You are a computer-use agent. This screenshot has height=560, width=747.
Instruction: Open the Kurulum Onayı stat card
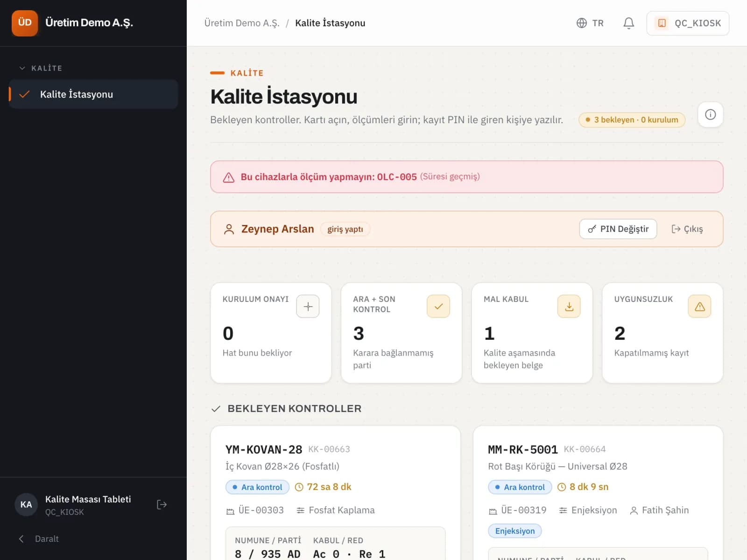pyautogui.click(x=271, y=333)
